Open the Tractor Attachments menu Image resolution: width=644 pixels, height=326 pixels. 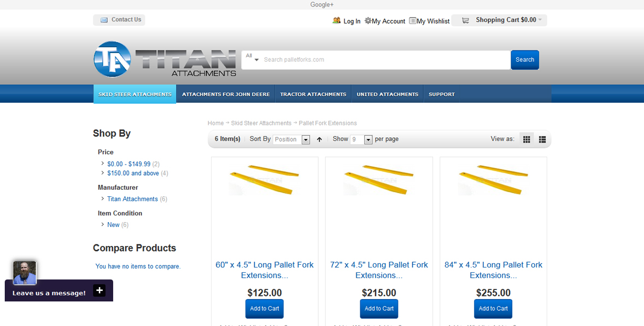tap(313, 94)
